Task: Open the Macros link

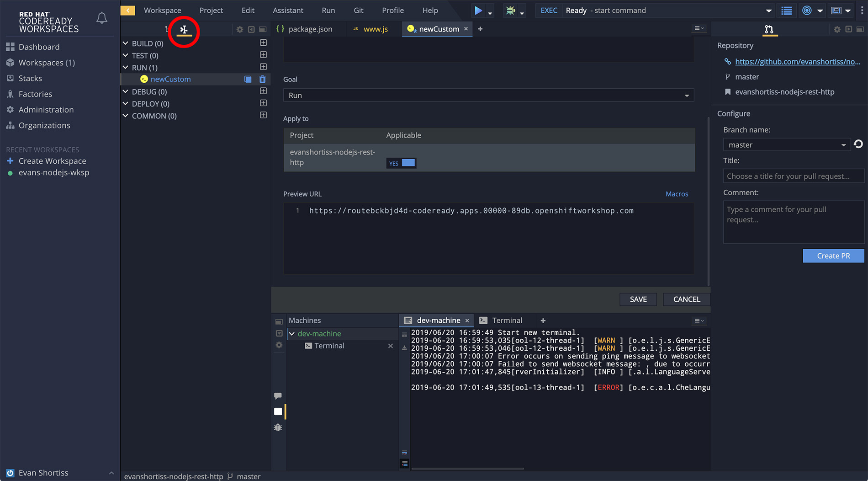Action: coord(677,194)
